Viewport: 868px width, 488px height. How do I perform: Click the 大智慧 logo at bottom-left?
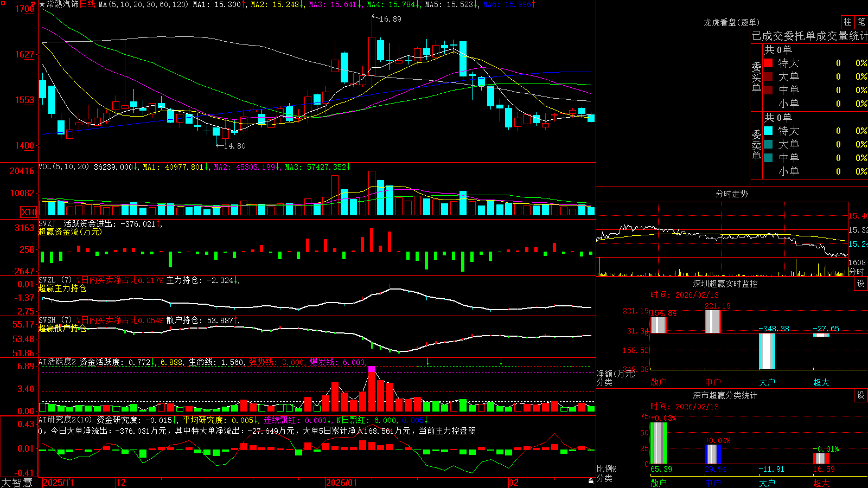click(x=17, y=483)
